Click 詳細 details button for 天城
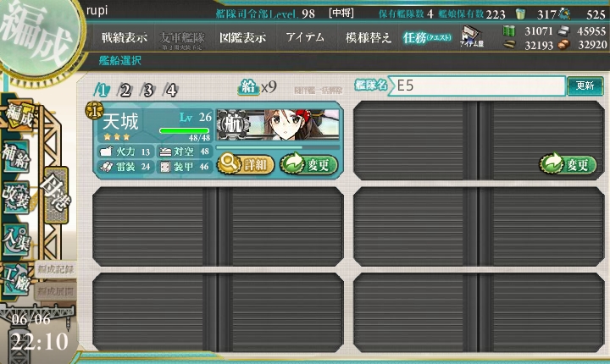The image size is (610, 364). tap(246, 164)
